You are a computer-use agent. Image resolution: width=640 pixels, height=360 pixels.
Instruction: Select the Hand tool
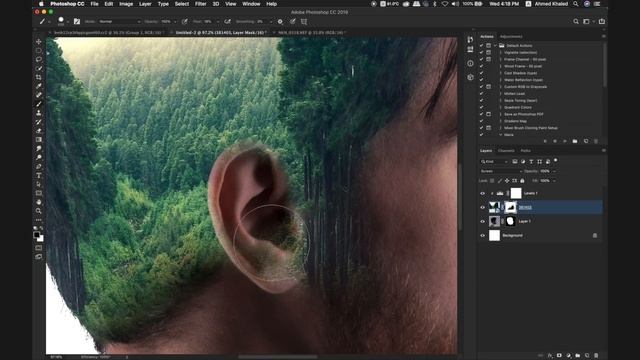39,202
